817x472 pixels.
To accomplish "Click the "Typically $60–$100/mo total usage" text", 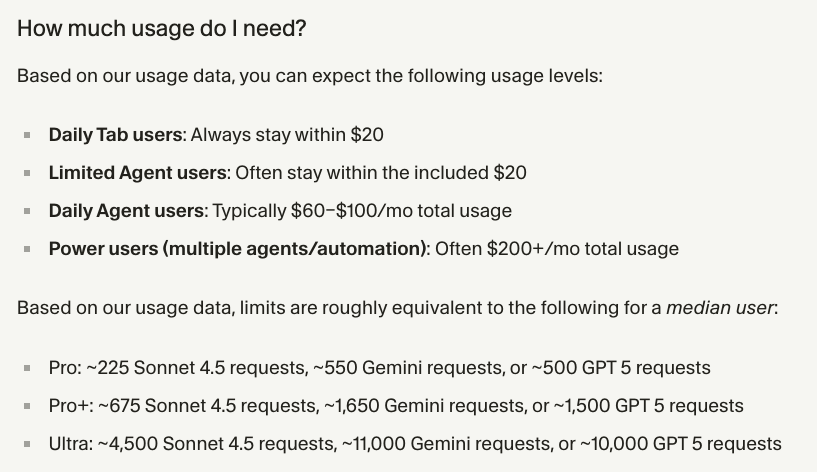I will click(x=362, y=210).
